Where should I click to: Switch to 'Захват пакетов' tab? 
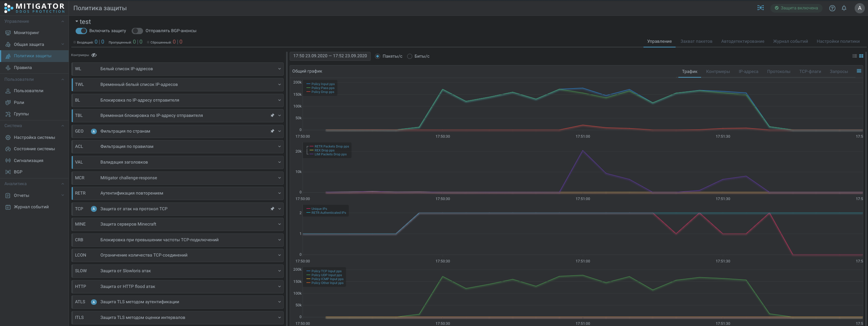(x=696, y=41)
